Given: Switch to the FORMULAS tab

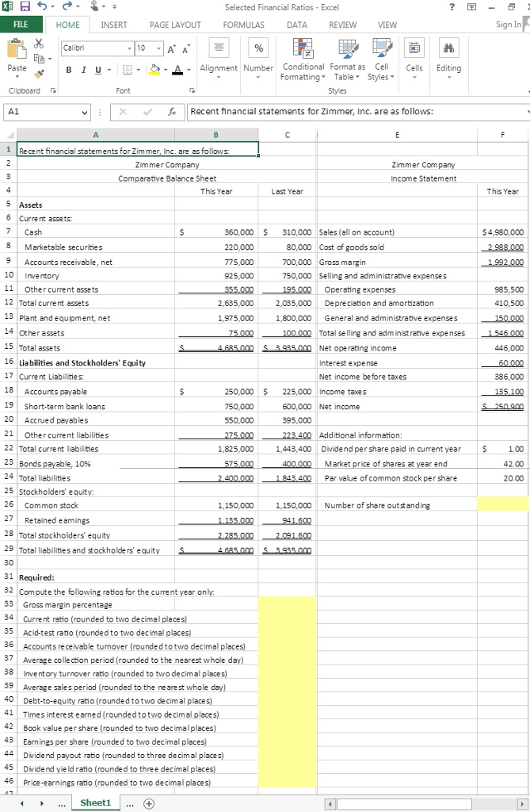Looking at the screenshot, I should pos(243,25).
